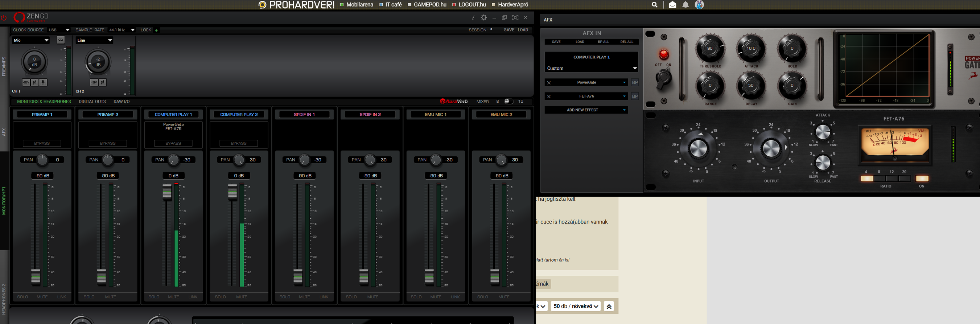980x324 pixels.
Task: Select the AFX side tab
Action: [x=4, y=132]
